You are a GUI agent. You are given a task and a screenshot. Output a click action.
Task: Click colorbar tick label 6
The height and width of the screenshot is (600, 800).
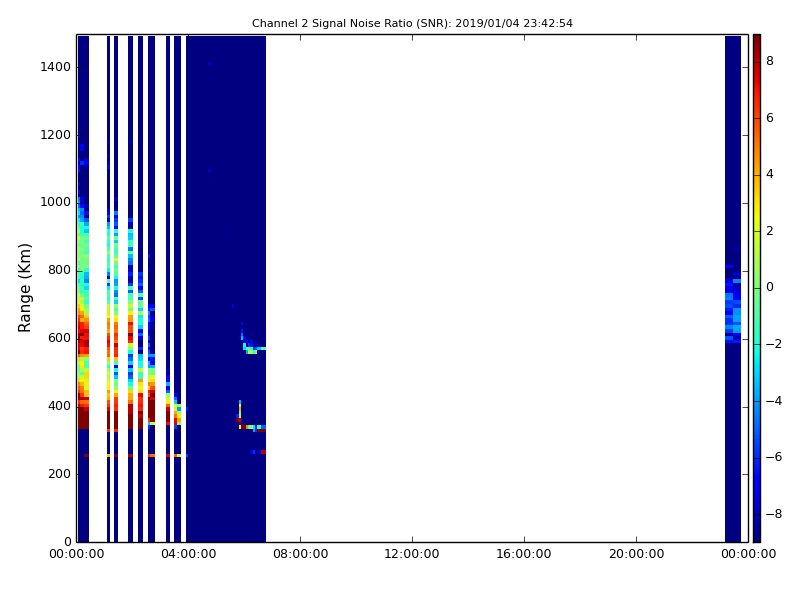[x=770, y=118]
